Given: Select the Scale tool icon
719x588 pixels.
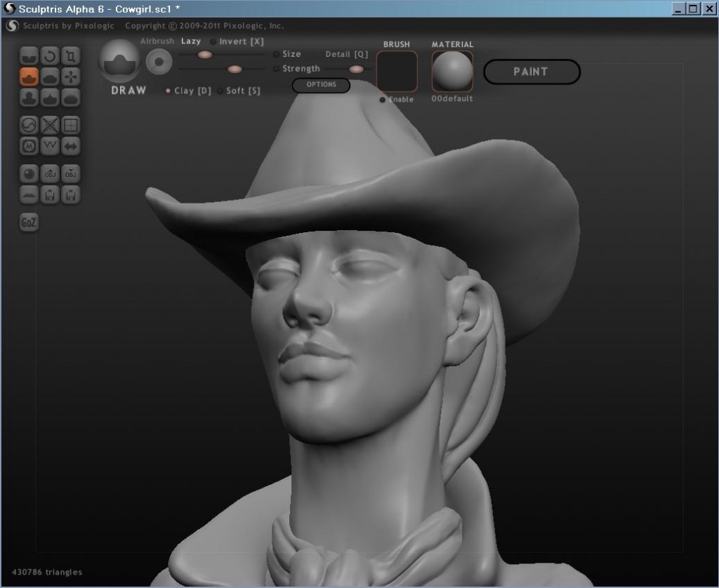Looking at the screenshot, I should [71, 55].
